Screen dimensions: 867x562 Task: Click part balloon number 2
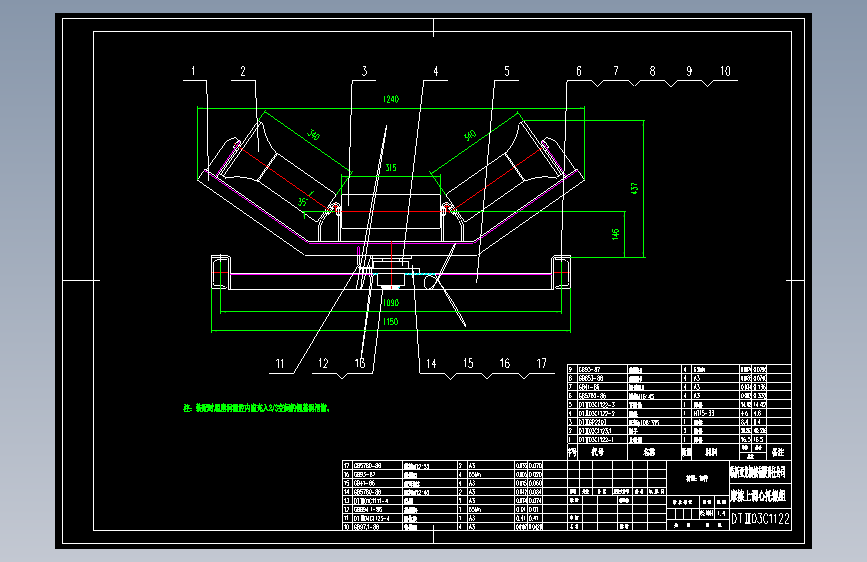(243, 71)
